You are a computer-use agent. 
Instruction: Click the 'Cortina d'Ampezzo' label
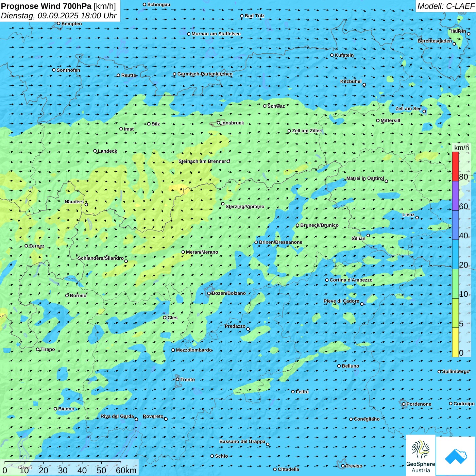click(x=351, y=280)
